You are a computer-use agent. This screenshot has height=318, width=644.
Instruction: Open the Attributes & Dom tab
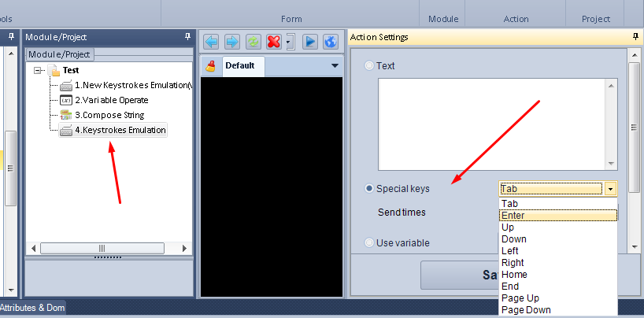coord(33,308)
